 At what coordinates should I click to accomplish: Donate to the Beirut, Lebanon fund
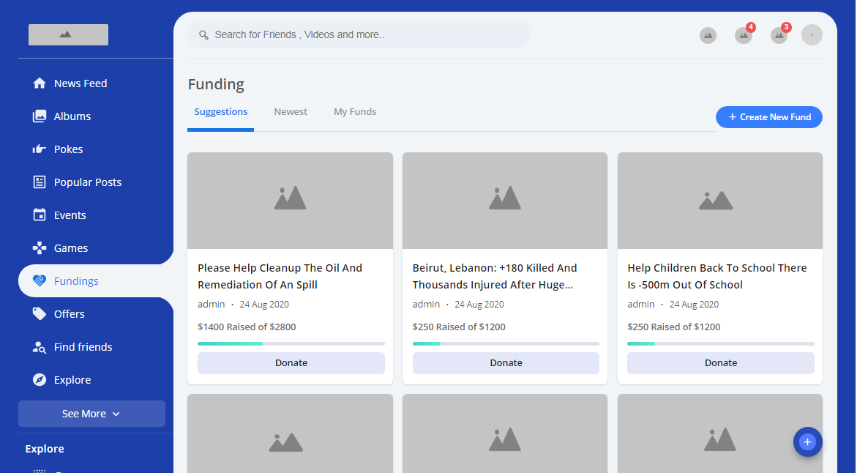(x=506, y=363)
